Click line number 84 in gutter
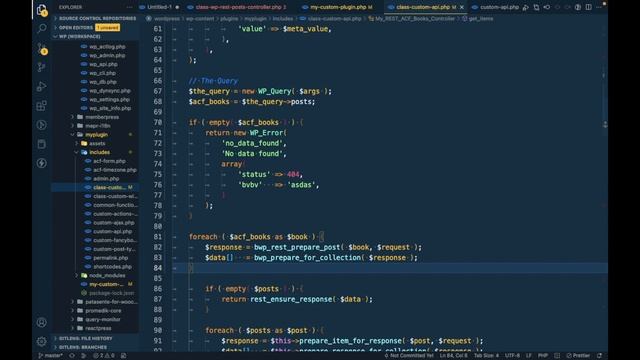Image resolution: width=640 pixels, height=360 pixels. (158, 268)
